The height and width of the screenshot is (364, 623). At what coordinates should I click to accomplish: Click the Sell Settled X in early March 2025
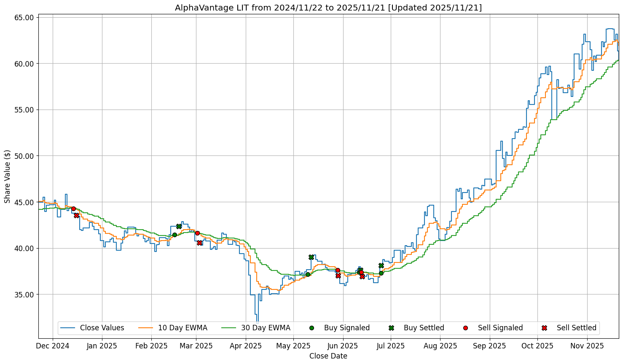tap(199, 243)
